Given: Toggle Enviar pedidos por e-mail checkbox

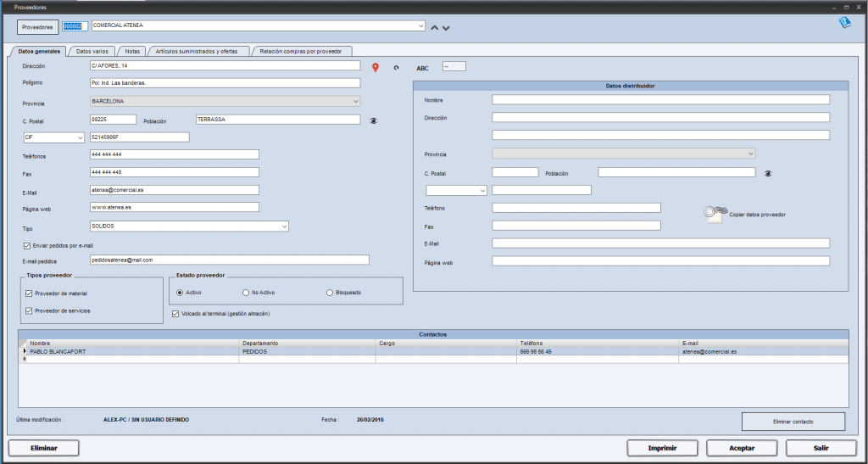Looking at the screenshot, I should [x=27, y=245].
